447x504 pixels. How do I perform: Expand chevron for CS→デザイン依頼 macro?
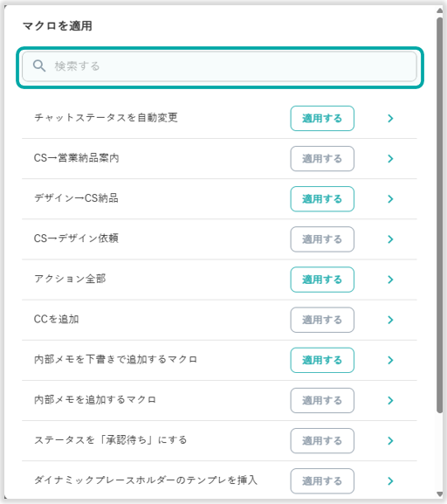point(390,239)
